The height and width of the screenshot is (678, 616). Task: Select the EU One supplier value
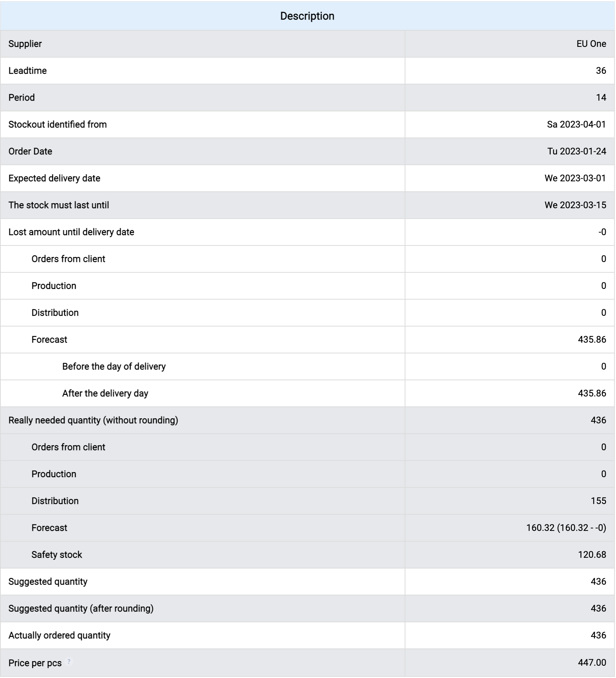(x=591, y=44)
